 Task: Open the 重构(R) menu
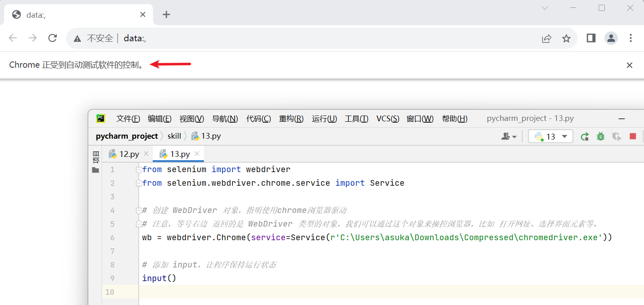[x=291, y=119]
